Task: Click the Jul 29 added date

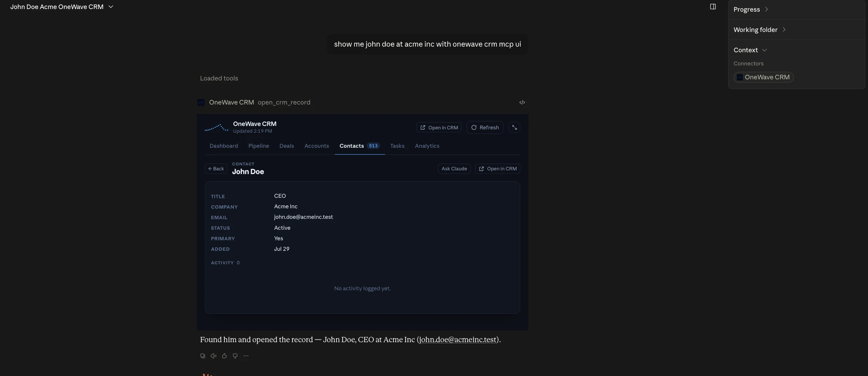Action: [282, 249]
